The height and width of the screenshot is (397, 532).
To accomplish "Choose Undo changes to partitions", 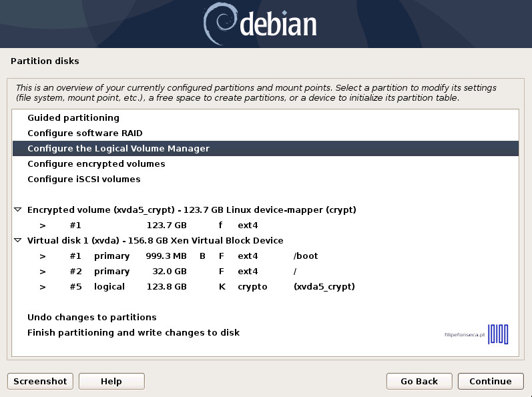I will (x=91, y=318).
